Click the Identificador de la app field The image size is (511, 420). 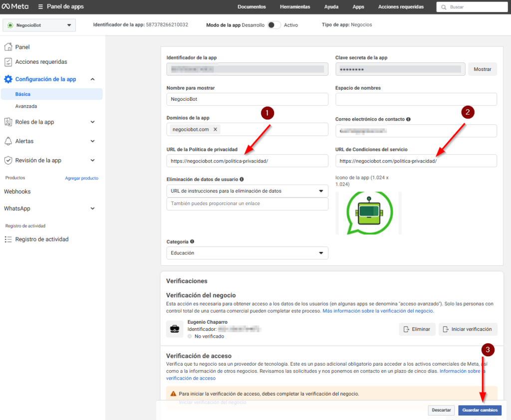248,69
